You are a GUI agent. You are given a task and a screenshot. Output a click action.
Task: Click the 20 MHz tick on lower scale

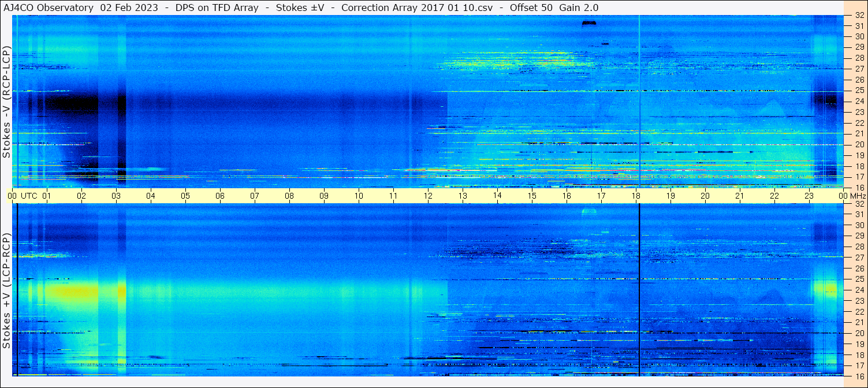(860, 333)
